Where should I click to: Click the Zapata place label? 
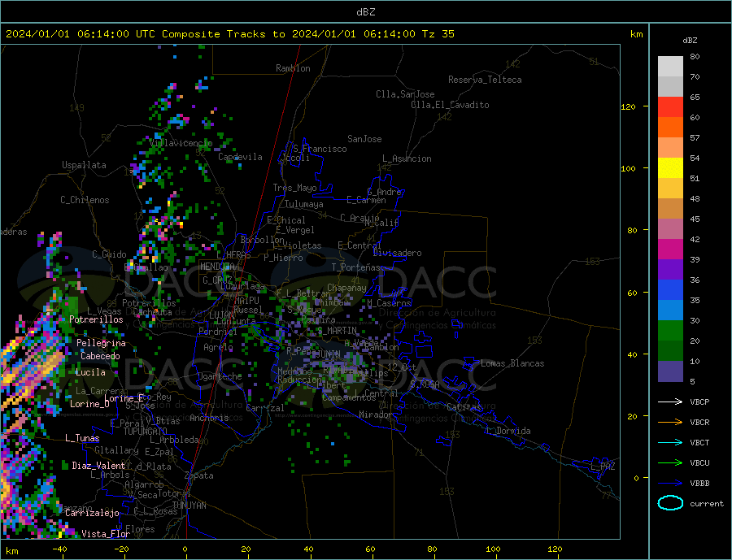(x=199, y=475)
